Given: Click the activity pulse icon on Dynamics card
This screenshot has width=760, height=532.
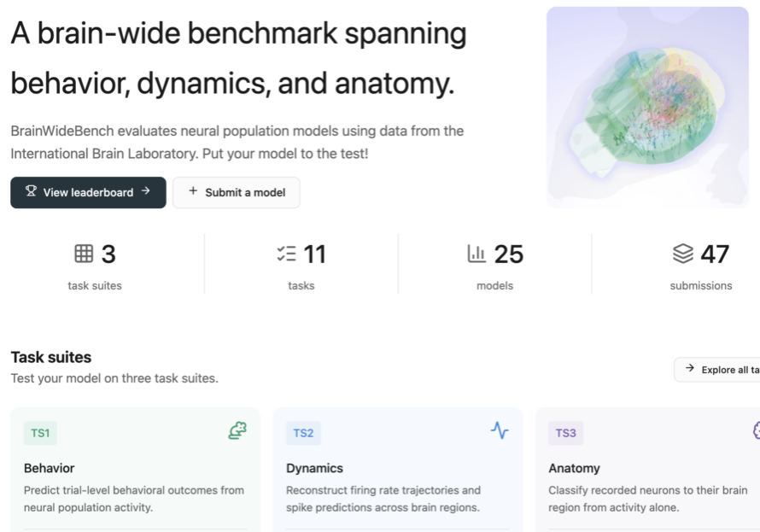Looking at the screenshot, I should pos(500,430).
